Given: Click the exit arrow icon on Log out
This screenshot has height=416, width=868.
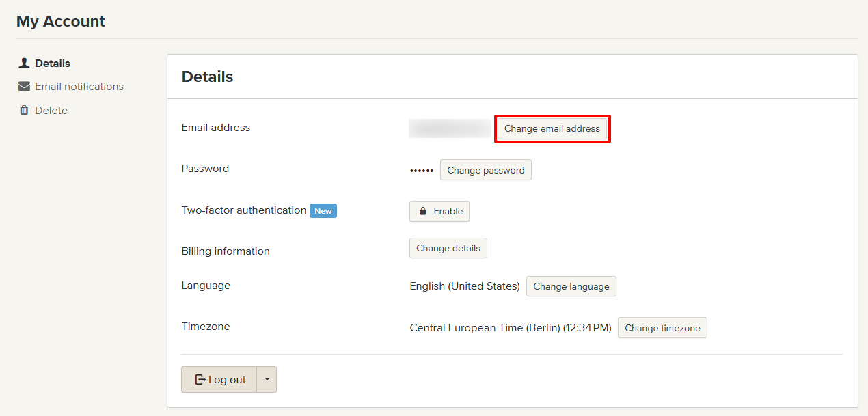Looking at the screenshot, I should (200, 380).
